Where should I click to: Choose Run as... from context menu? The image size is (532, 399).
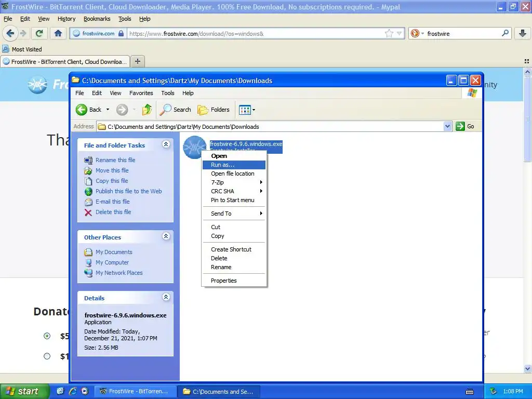(x=234, y=165)
